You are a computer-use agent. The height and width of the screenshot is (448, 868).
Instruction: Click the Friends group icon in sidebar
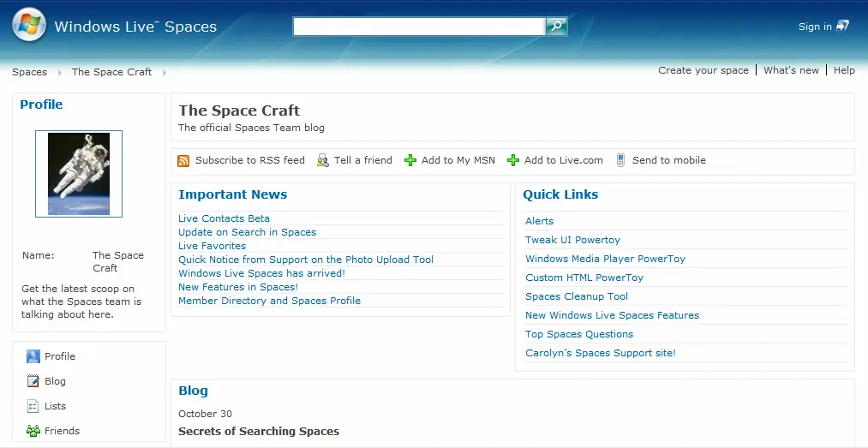pos(33,431)
